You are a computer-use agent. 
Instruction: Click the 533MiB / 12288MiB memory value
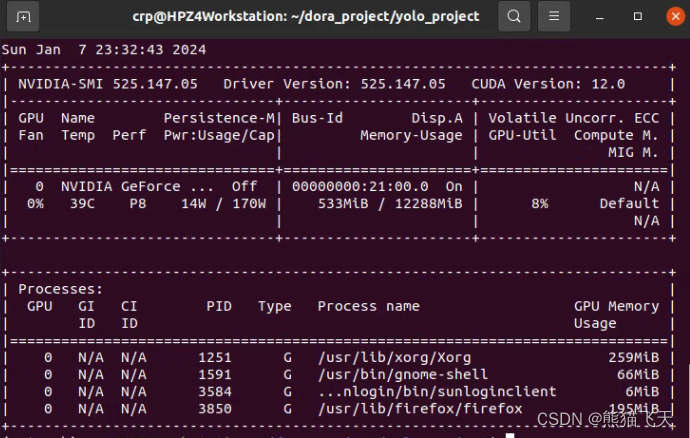390,204
